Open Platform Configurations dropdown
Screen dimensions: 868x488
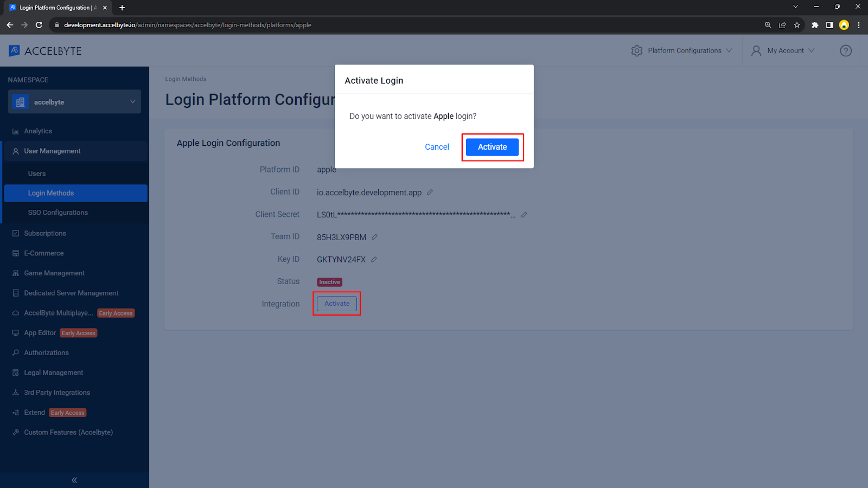[681, 50]
